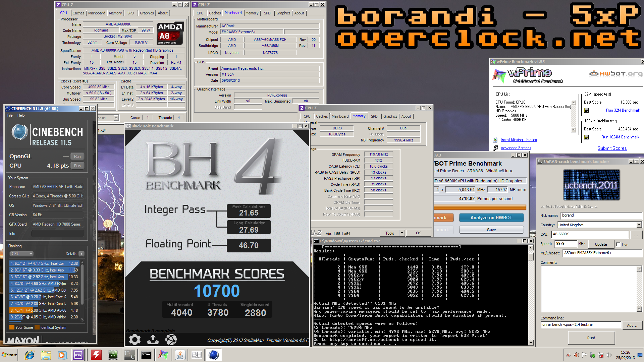The image size is (644, 362).
Task: Click the Show Desktop icon by the clock
Action: [x=640, y=355]
